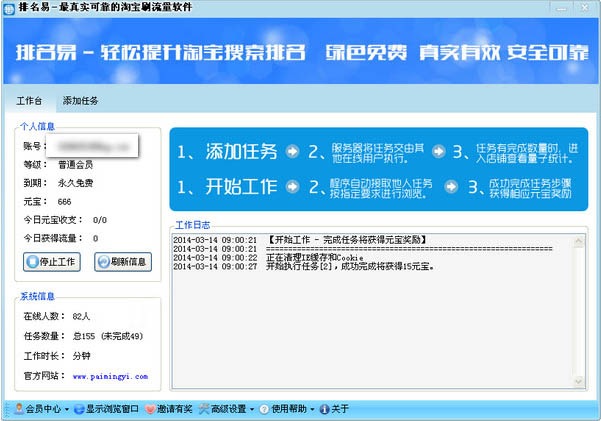This screenshot has width=601, height=421.
Task: Click the 普通会员 level value
Action: tap(76, 165)
